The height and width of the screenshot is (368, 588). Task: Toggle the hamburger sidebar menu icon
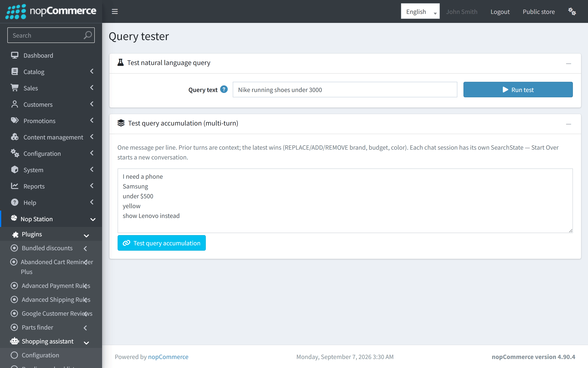pyautogui.click(x=115, y=11)
